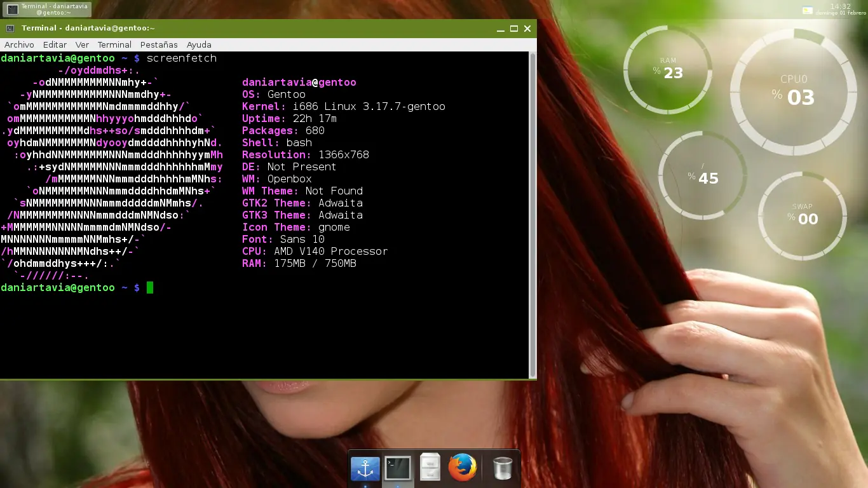The height and width of the screenshot is (488, 868).
Task: Open the anchor dock launcher icon
Action: pos(365,469)
